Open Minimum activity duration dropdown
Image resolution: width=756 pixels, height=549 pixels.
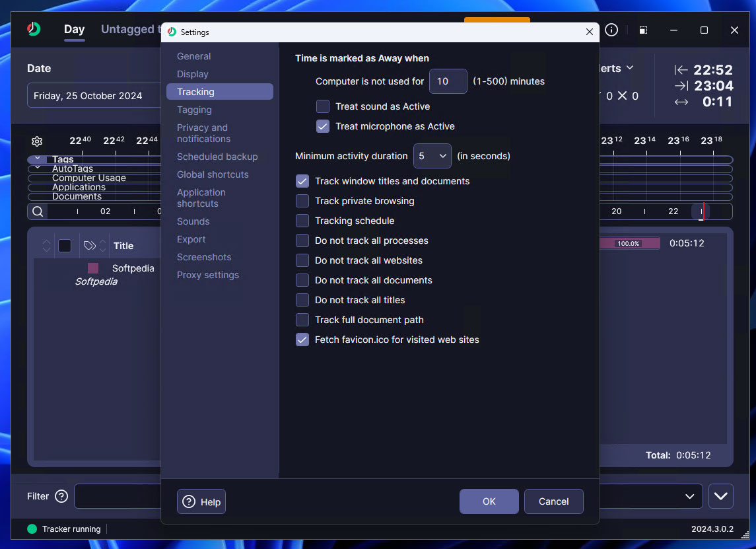(x=432, y=157)
